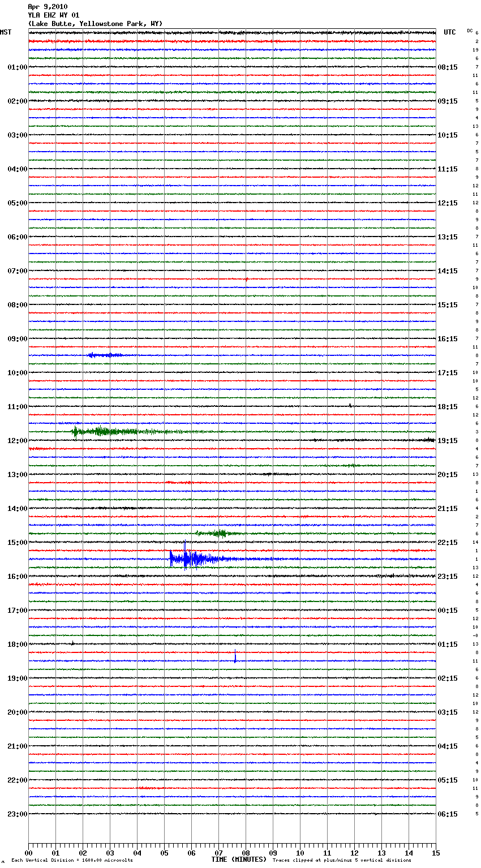Select the 13:00 MST time label
The width and height of the screenshot is (481, 868).
tap(18, 475)
